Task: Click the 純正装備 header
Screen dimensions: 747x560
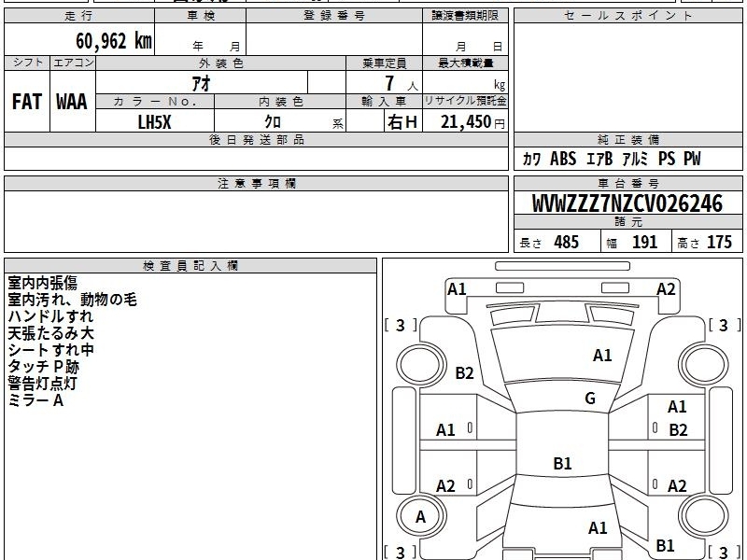Action: [627, 139]
